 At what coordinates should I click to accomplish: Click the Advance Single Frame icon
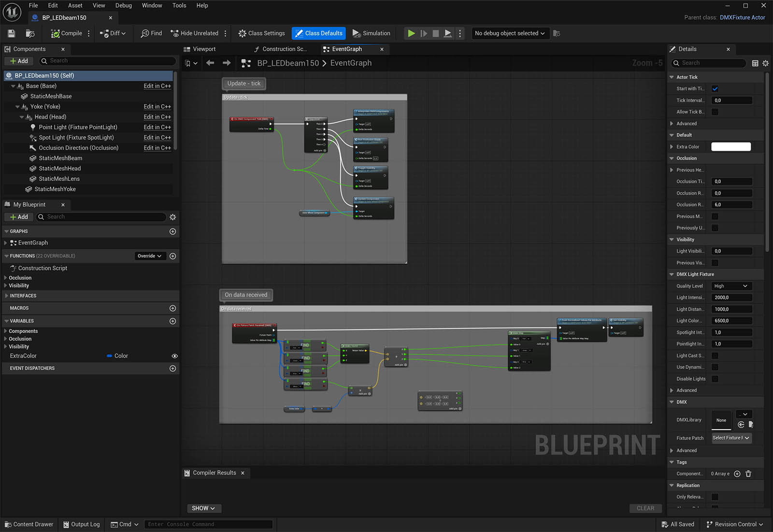424,33
